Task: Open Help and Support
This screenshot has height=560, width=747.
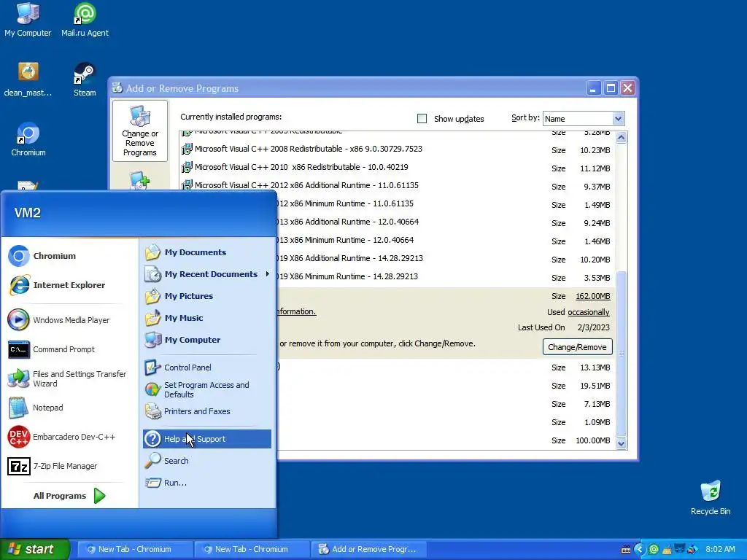Action: [x=206, y=438]
